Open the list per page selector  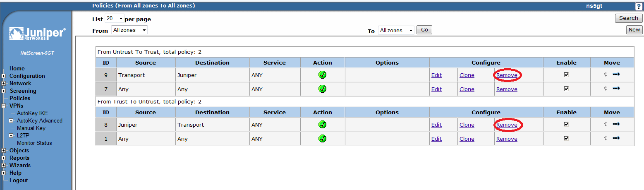[x=115, y=19]
